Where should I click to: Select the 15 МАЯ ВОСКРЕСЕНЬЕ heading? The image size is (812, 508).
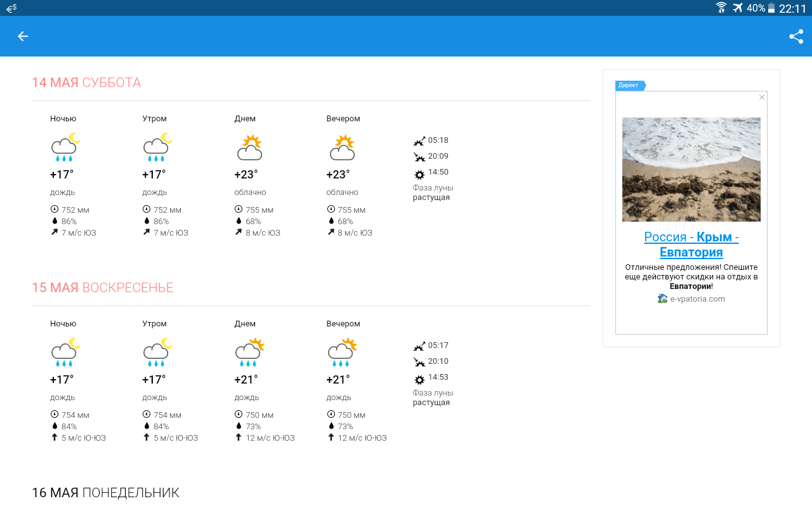pyautogui.click(x=103, y=288)
